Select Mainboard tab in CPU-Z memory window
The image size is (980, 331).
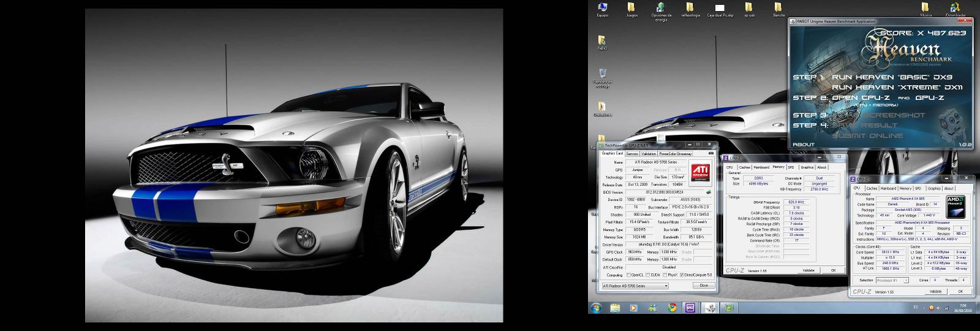(x=761, y=167)
